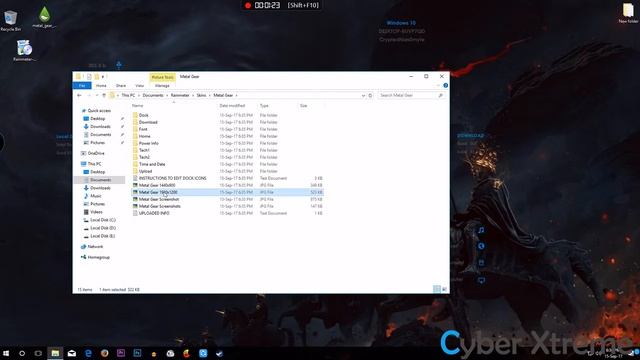Switch to details view layout button
This screenshot has width=640, height=360.
[437, 289]
